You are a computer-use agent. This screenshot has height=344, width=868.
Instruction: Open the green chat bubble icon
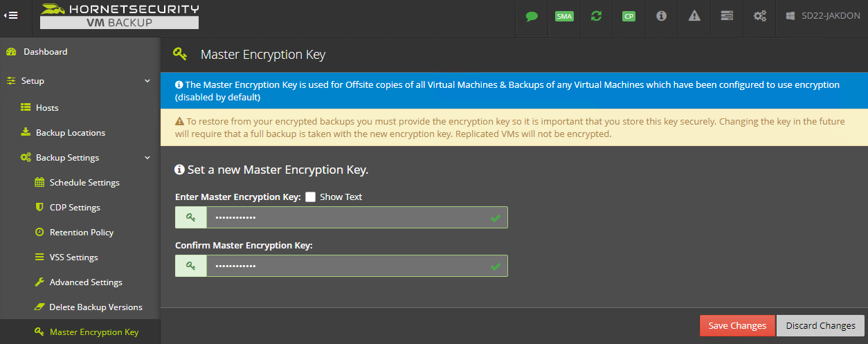click(532, 16)
